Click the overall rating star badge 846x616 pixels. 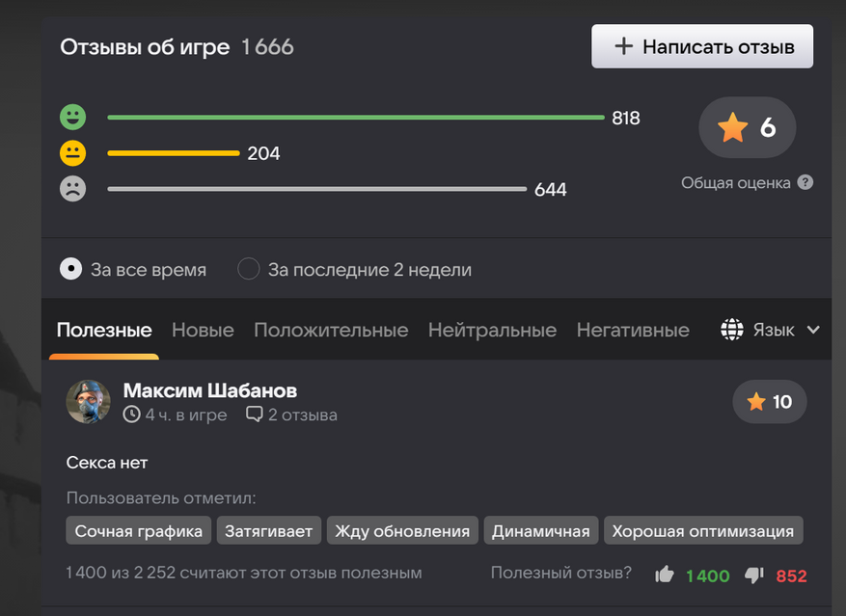pyautogui.click(x=748, y=127)
